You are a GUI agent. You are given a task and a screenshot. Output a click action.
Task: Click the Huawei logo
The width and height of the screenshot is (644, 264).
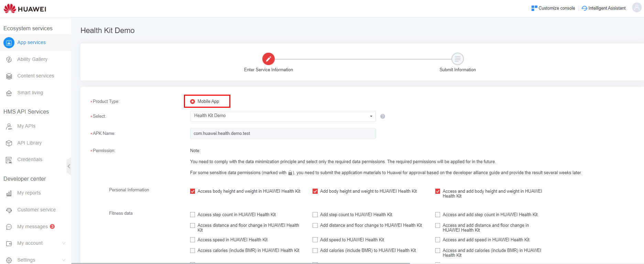[25, 9]
